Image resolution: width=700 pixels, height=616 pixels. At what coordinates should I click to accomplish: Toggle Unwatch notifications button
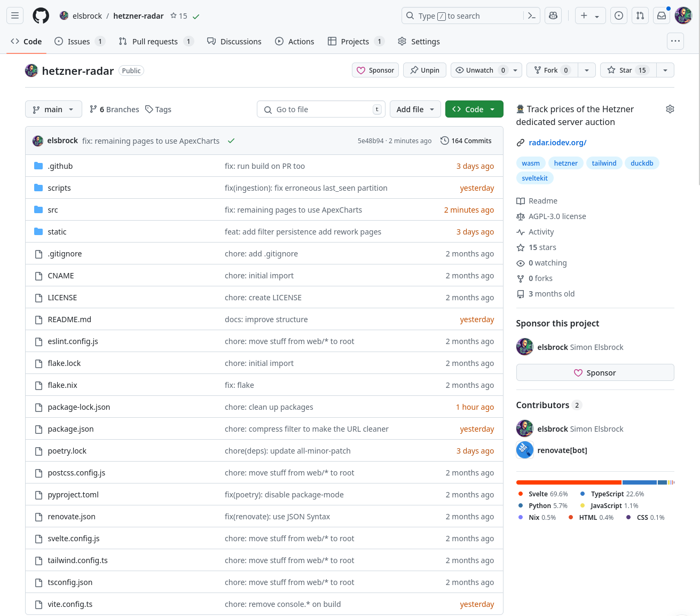[486, 70]
